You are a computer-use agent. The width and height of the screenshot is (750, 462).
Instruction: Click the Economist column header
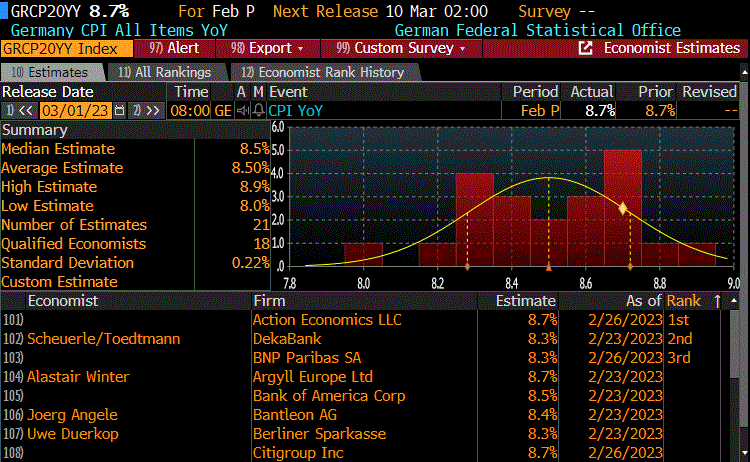click(x=63, y=301)
